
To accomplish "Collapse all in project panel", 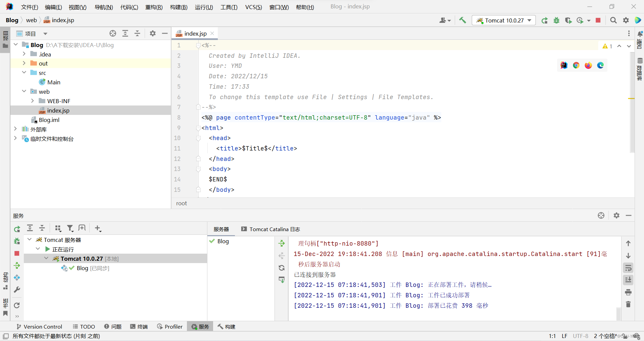I will (137, 33).
